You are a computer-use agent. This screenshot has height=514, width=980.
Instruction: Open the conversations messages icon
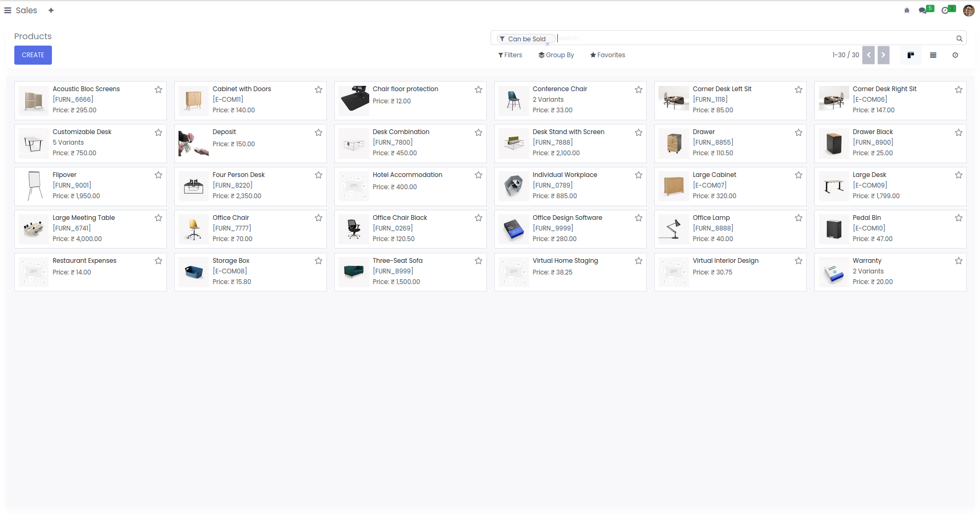pos(924,11)
